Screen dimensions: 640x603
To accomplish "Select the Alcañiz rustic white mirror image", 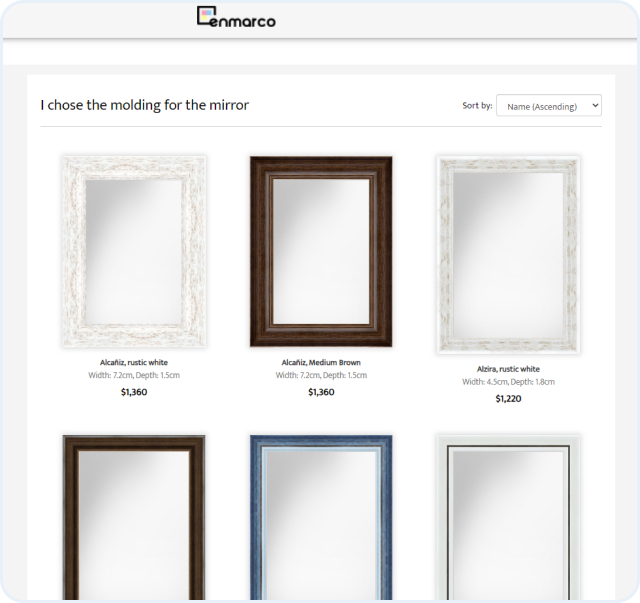I will (134, 251).
